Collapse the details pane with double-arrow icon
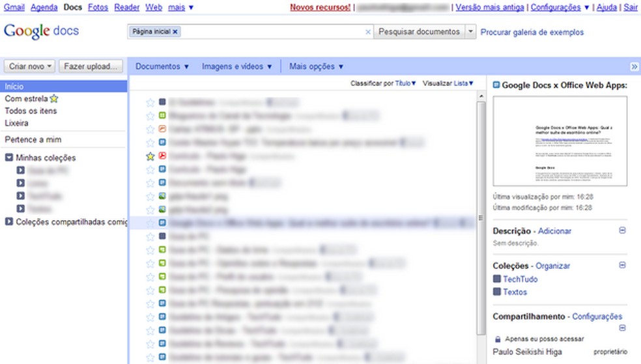 tap(634, 66)
